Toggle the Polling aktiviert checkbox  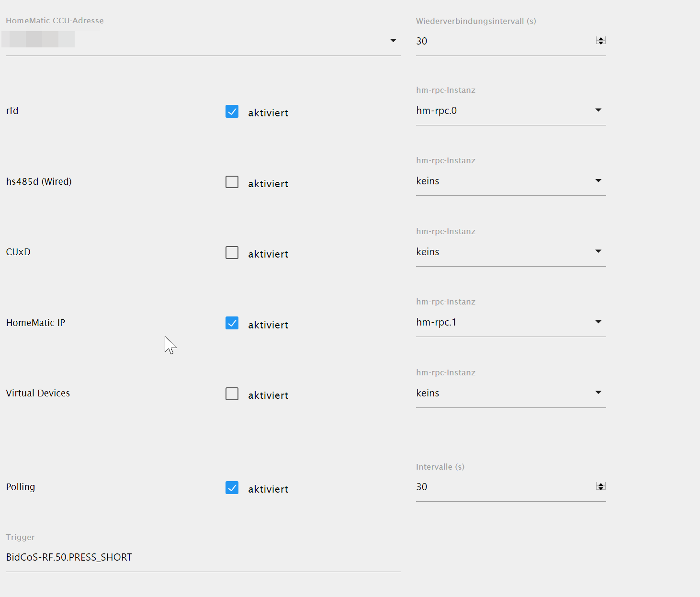tap(232, 488)
